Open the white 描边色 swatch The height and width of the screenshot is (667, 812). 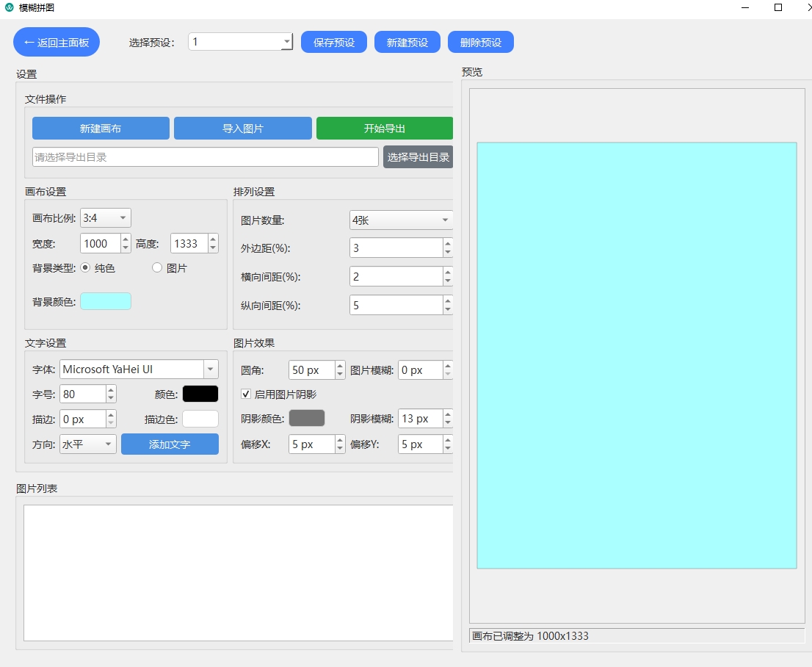(x=200, y=419)
